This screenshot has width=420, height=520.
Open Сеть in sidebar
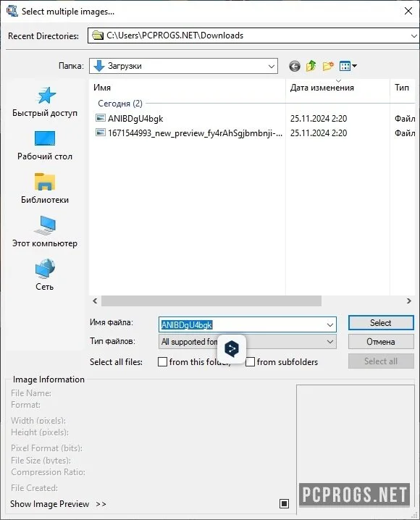(x=45, y=275)
